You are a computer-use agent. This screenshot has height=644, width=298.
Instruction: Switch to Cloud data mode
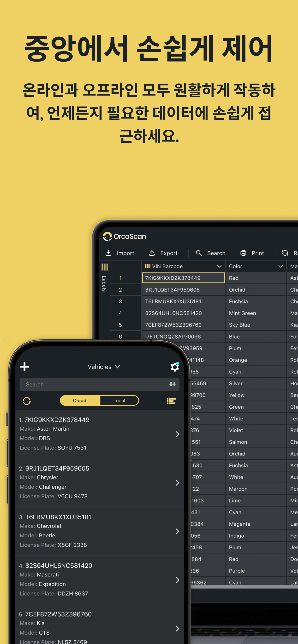(80, 401)
